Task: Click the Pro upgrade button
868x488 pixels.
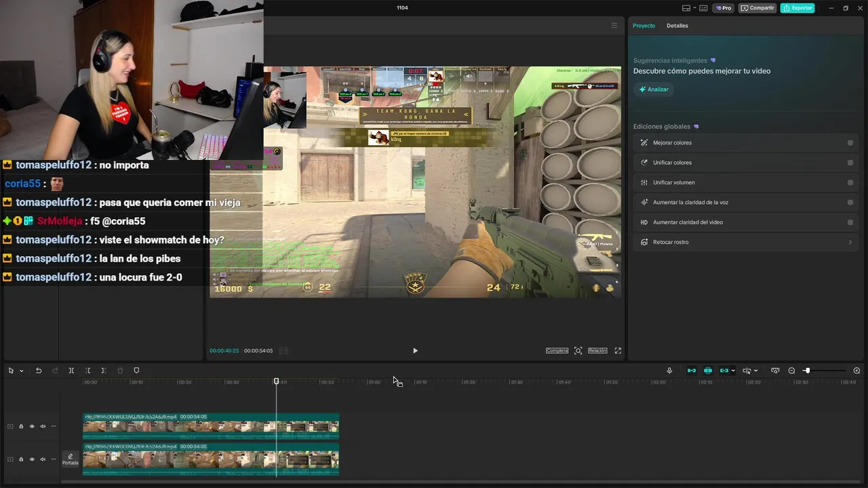Action: pyautogui.click(x=723, y=8)
